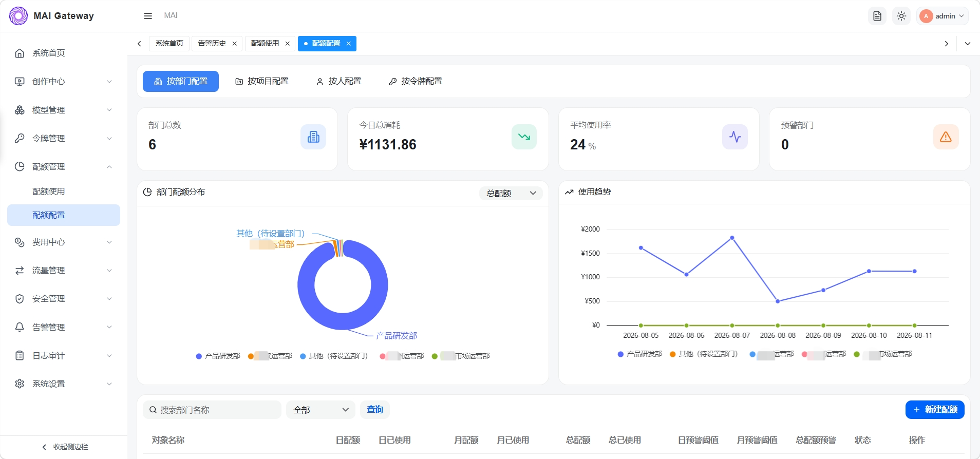980x459 pixels.
Task: Click the 创作中心 monitor icon
Action: tap(20, 82)
